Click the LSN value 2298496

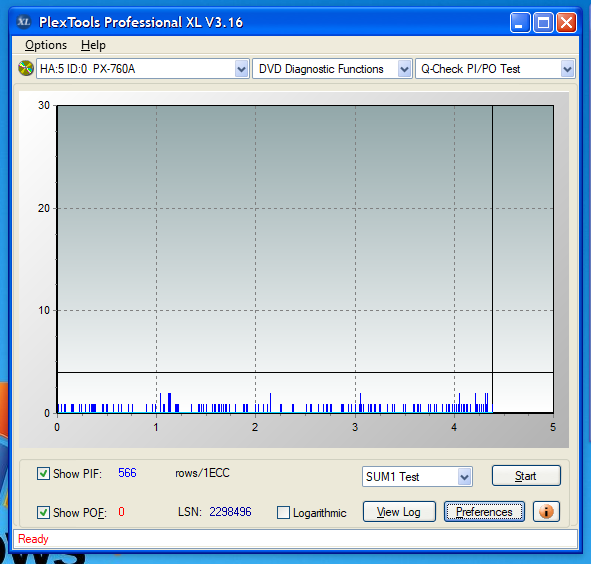click(230, 512)
